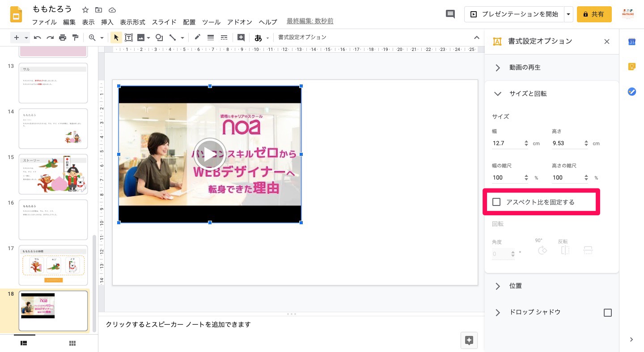Click the Google Slides home logo

pos(17,15)
